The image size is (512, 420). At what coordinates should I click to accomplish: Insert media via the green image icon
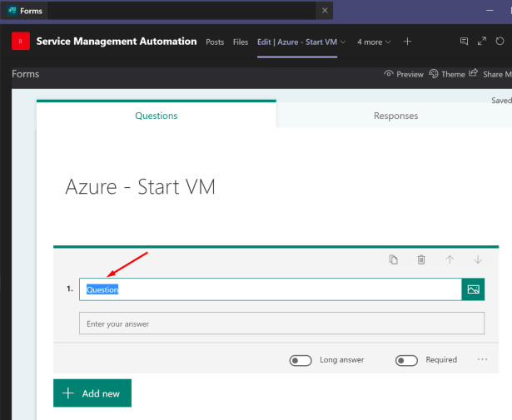(473, 289)
